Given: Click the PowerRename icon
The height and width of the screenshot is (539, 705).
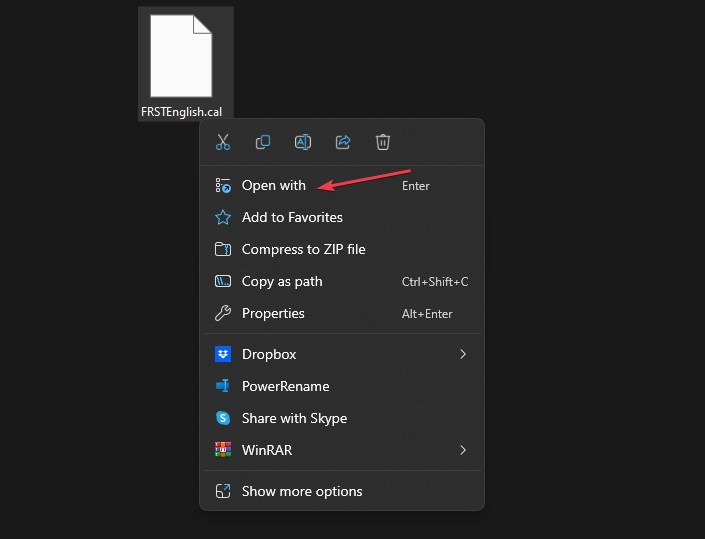Looking at the screenshot, I should [223, 386].
